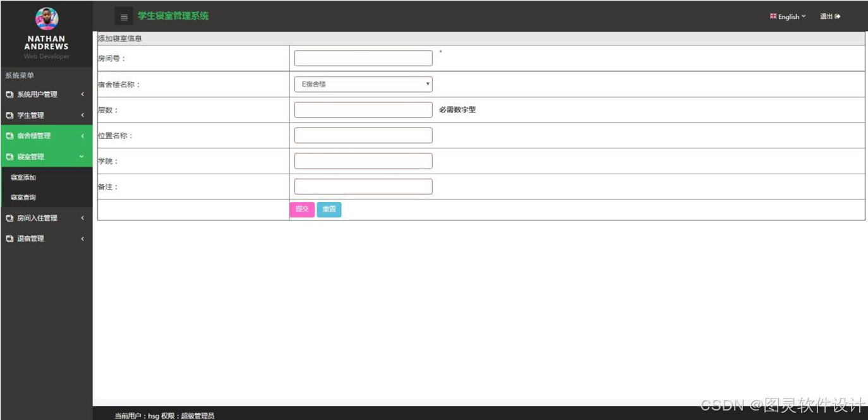Open 寝室管理 menu item
Viewport: 868px width, 420px height.
[x=46, y=157]
